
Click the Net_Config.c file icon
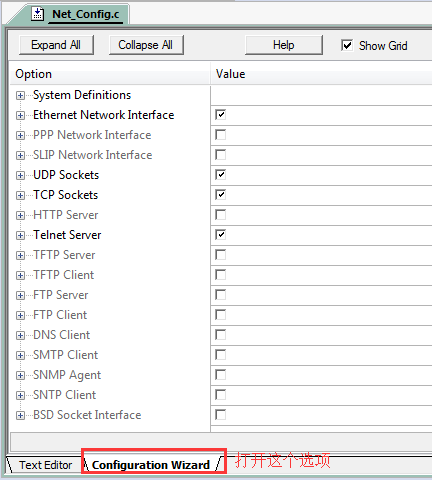coord(38,14)
